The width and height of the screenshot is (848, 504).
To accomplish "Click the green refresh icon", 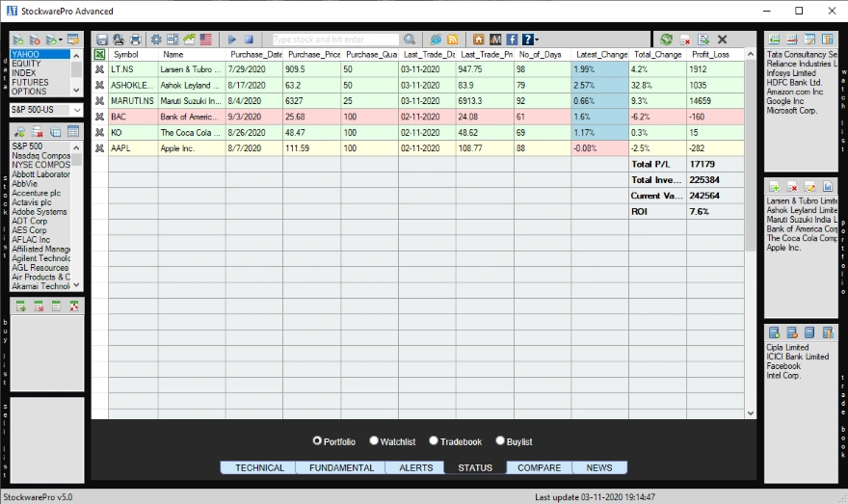I will click(x=666, y=40).
